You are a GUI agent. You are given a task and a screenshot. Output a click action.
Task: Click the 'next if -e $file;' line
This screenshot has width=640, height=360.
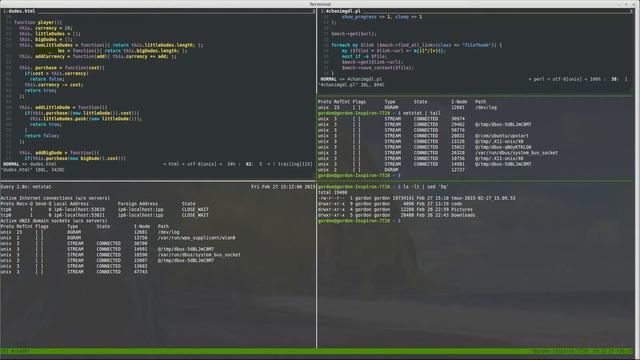coord(364,57)
